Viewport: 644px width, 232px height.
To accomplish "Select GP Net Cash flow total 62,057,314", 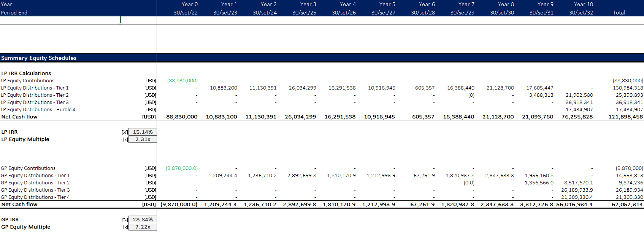I will (627, 204).
